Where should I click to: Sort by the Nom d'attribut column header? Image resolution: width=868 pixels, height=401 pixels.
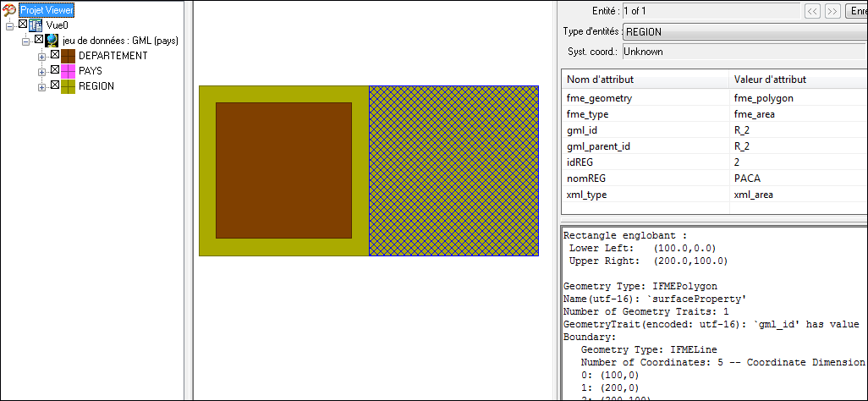645,80
